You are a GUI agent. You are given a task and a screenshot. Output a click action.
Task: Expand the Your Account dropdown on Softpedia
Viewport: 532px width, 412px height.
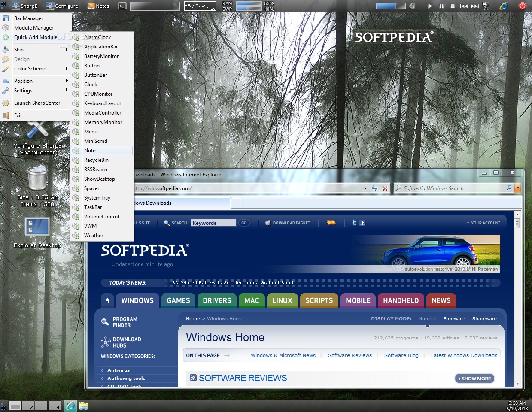point(483,223)
